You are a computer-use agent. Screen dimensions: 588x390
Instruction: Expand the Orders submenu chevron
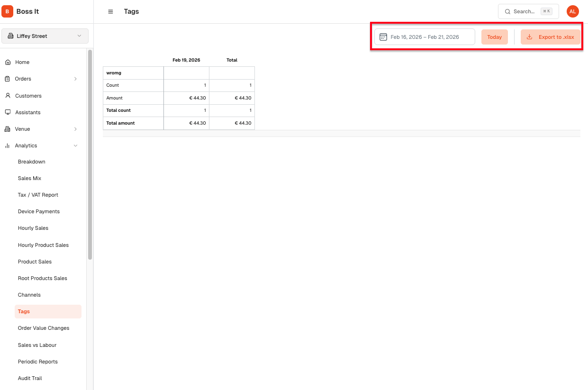(x=75, y=79)
